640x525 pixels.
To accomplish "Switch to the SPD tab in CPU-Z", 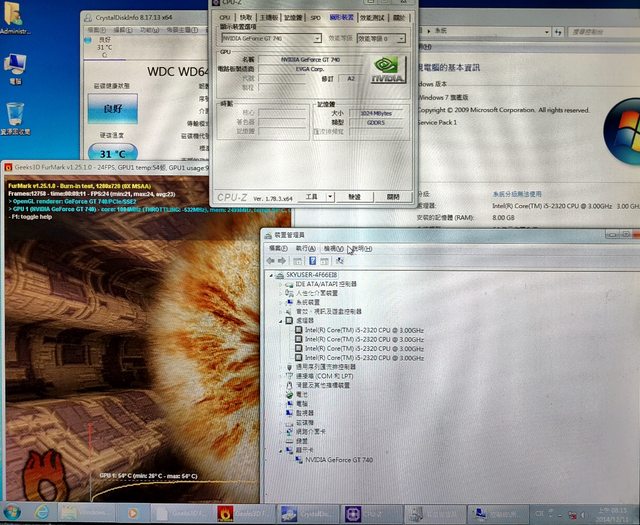I will point(315,17).
